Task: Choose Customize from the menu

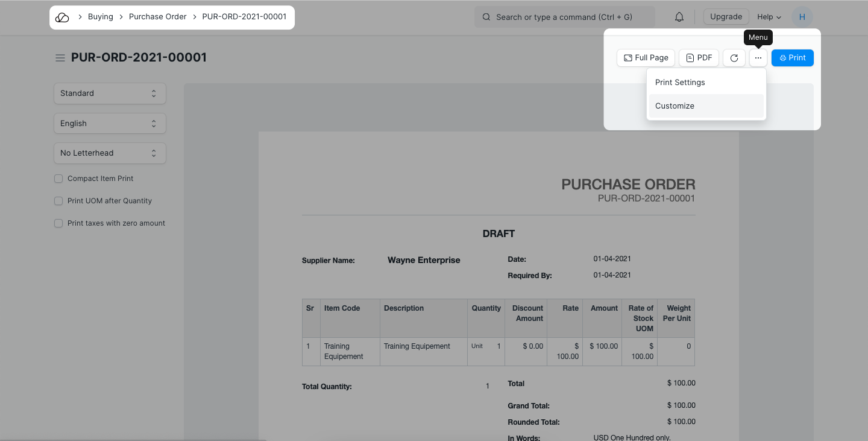Action: [675, 106]
